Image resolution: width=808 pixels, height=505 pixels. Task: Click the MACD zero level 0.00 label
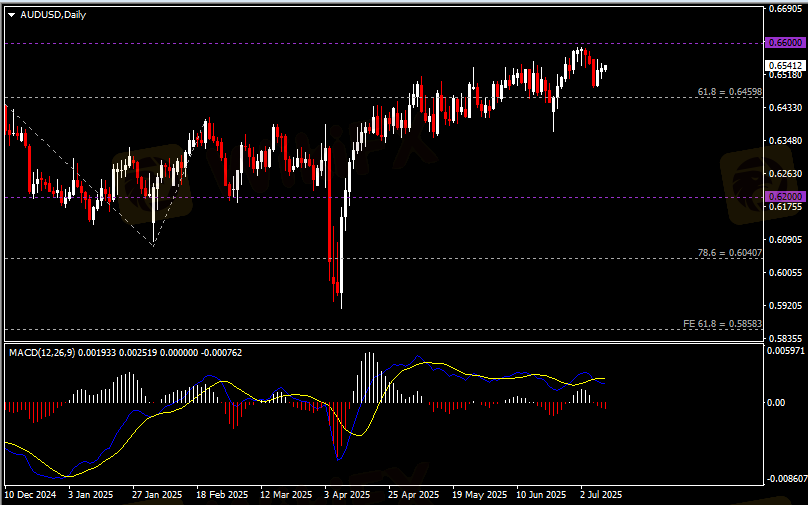[x=776, y=402]
